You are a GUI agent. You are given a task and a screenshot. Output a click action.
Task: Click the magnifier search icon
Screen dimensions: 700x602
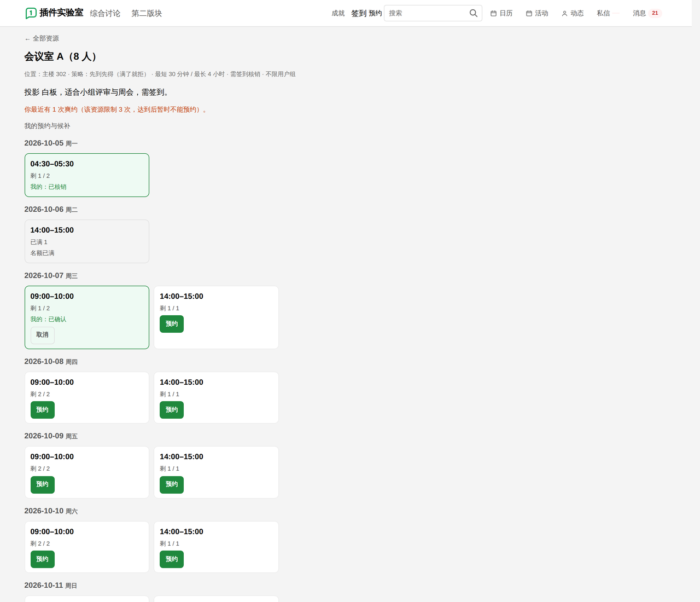click(474, 13)
